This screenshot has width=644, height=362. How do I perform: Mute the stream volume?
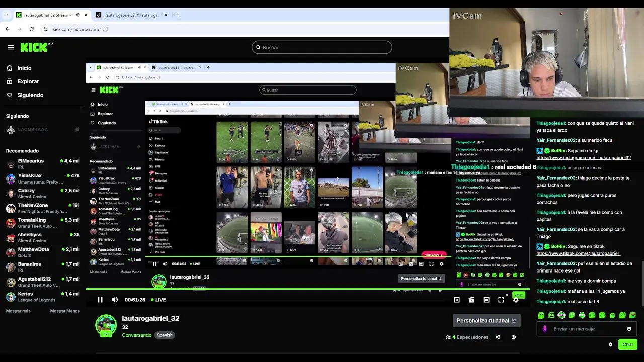coord(115,300)
